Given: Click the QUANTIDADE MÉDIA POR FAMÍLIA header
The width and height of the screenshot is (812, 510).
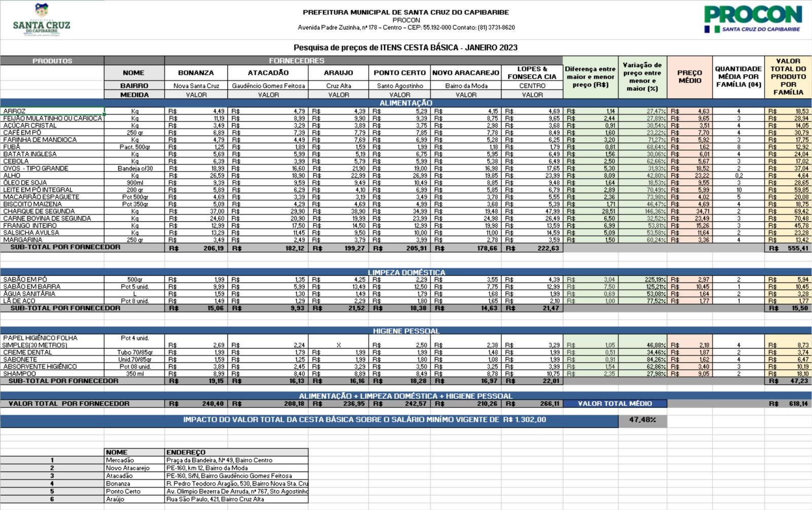Looking at the screenshot, I should tap(738, 77).
